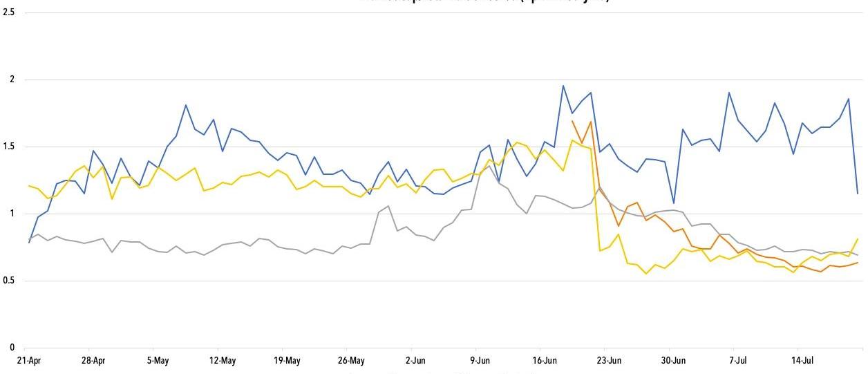
Task: Click the 2-Jun axis label
Action: [415, 360]
